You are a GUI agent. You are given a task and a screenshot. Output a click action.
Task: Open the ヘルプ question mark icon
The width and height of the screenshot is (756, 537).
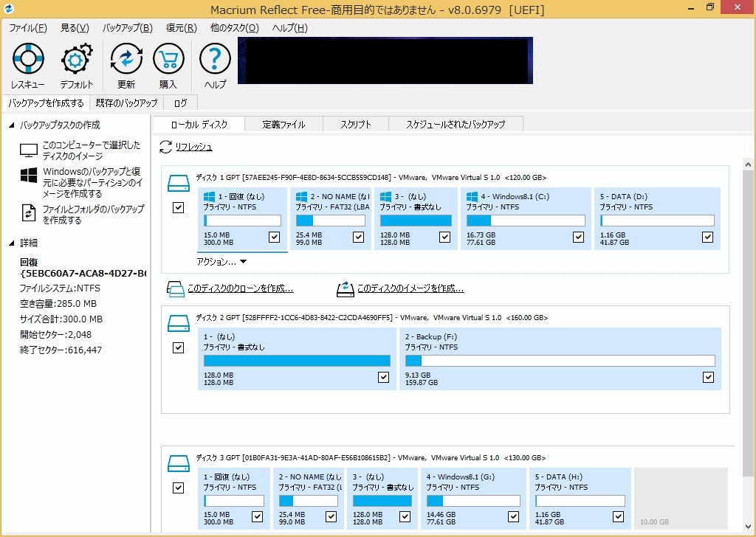click(x=215, y=59)
